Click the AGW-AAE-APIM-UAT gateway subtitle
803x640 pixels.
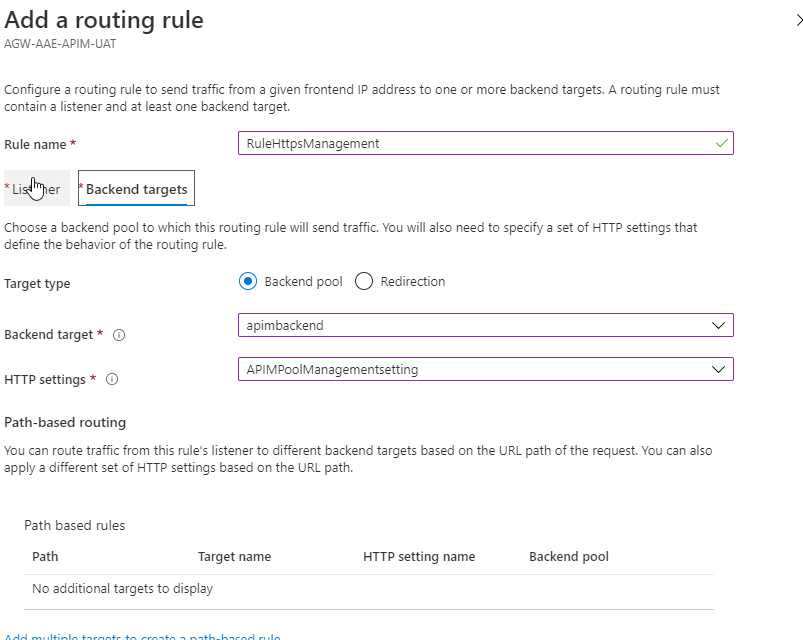[x=67, y=45]
